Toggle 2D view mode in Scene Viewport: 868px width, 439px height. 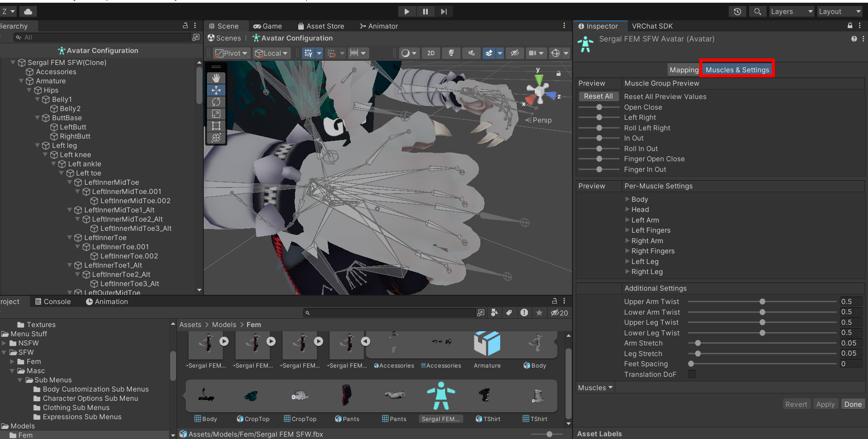coord(431,53)
